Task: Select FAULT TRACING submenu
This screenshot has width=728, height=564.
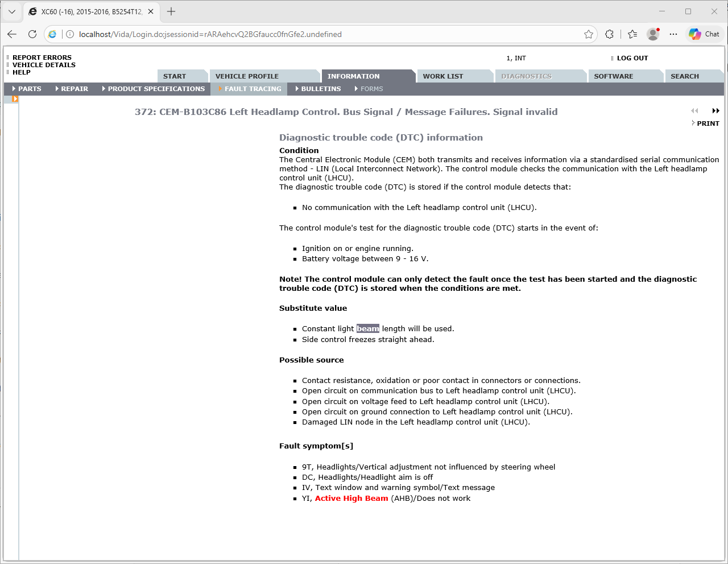Action: tap(250, 89)
